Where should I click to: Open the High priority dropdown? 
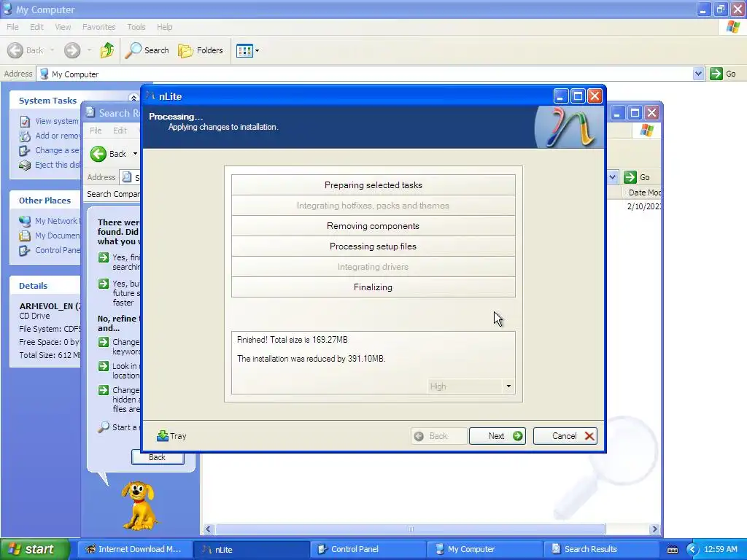[508, 386]
